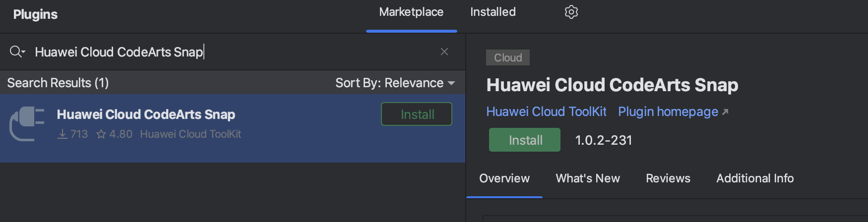Show the Additional Info tab
The image size is (868, 222).
[x=754, y=178]
